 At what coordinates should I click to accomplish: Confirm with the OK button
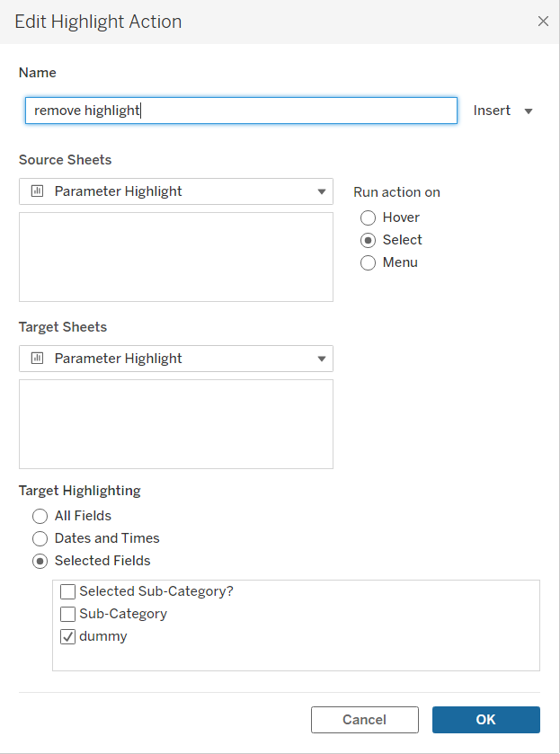point(485,720)
